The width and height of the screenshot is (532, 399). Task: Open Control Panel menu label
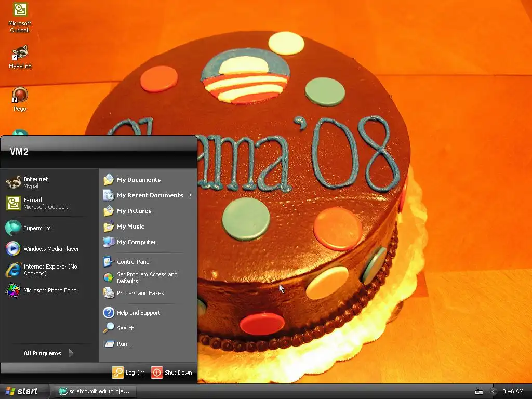134,262
